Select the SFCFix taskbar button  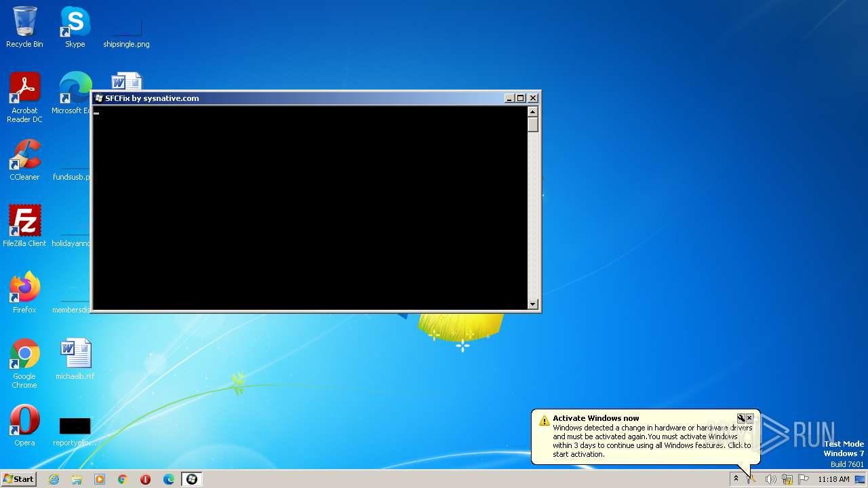[192, 479]
